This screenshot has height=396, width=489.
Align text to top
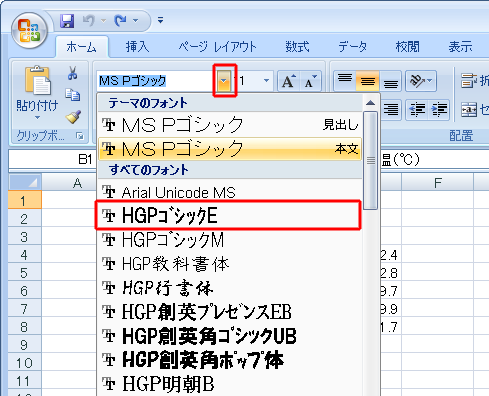[x=345, y=81]
